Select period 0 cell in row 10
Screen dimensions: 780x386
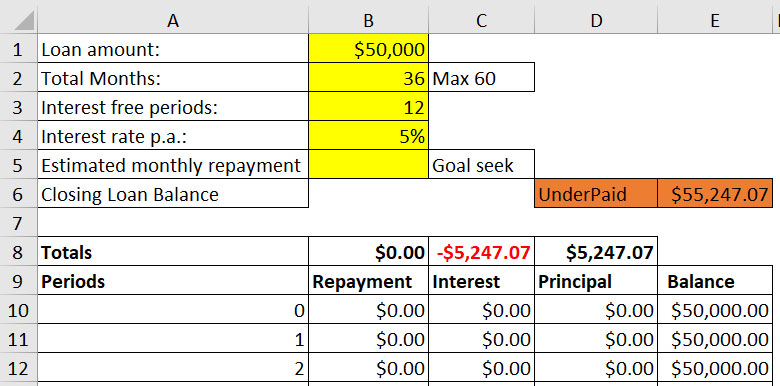click(173, 309)
